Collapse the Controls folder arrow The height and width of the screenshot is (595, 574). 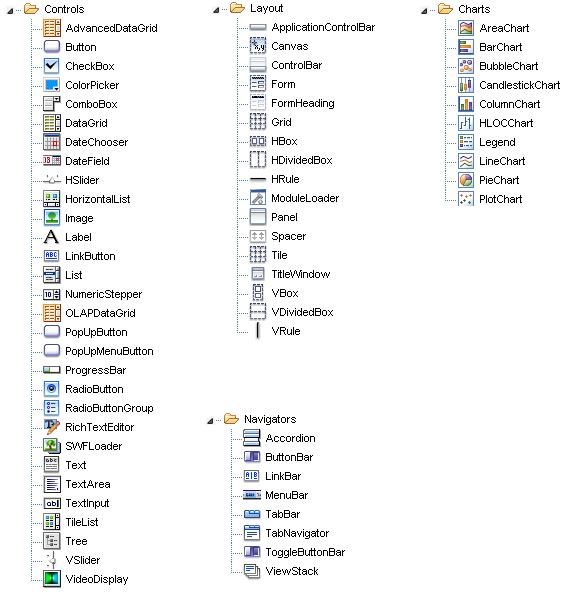point(10,11)
